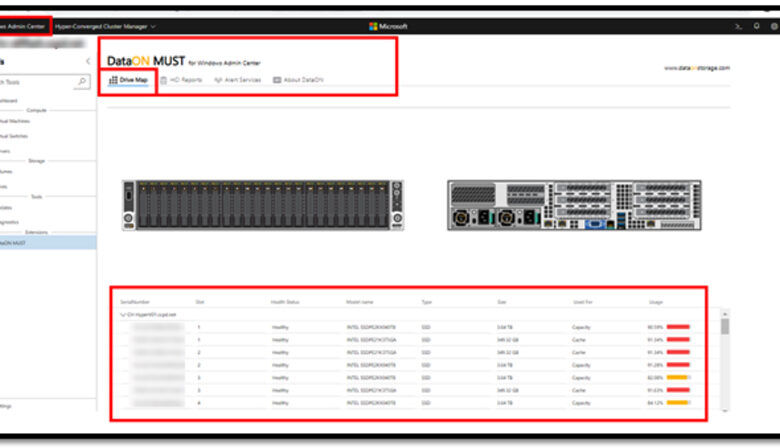Click the front-view server chassis image
Screen dimensions: 780x448
263,205
